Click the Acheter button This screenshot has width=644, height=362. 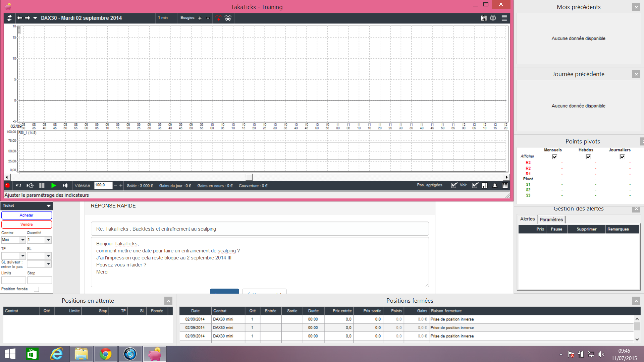pyautogui.click(x=26, y=215)
